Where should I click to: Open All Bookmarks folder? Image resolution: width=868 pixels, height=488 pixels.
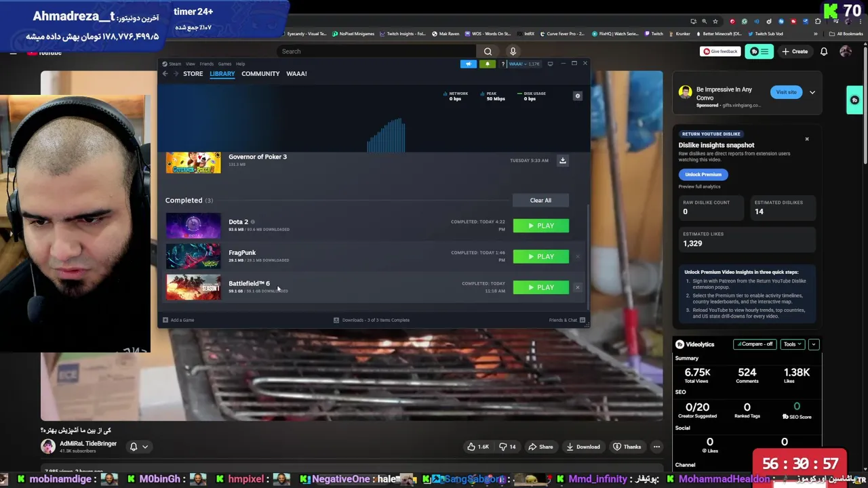click(x=846, y=34)
